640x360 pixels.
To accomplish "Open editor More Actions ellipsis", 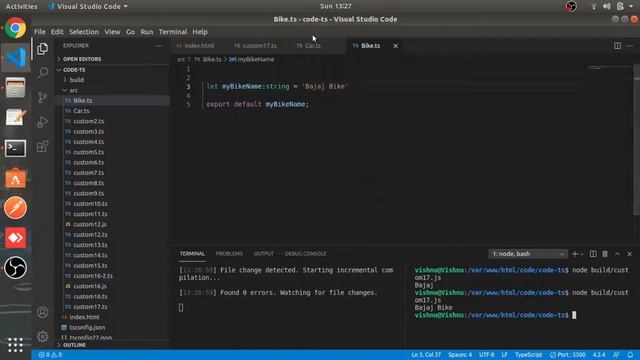I will click(x=630, y=46).
